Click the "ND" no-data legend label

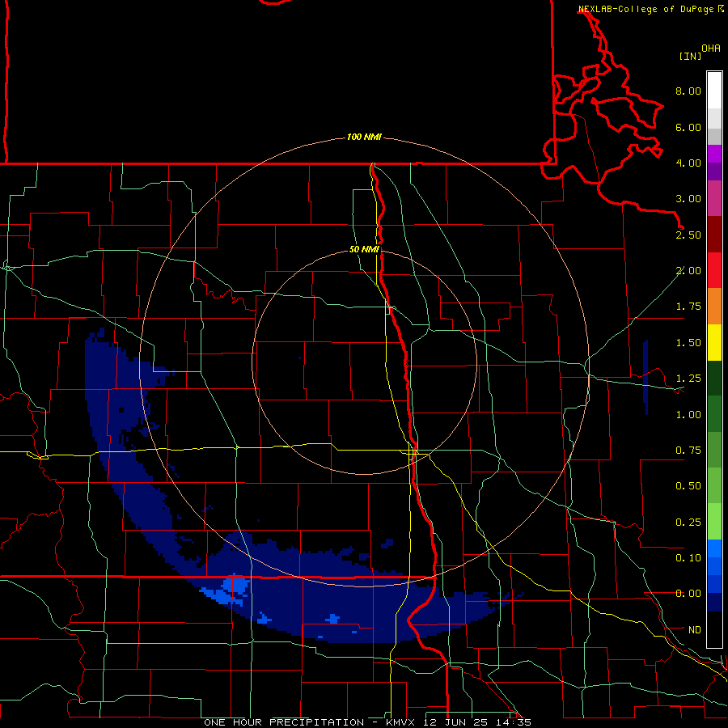(x=695, y=630)
